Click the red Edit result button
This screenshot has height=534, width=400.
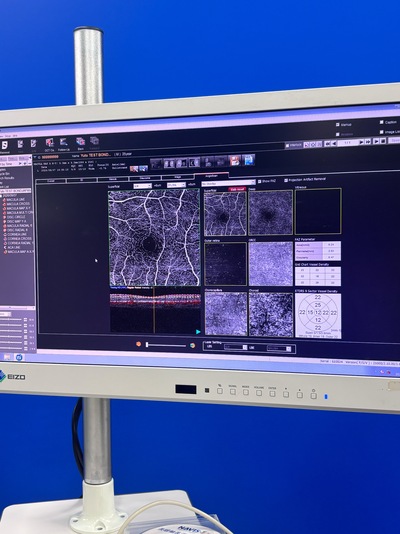(237, 189)
